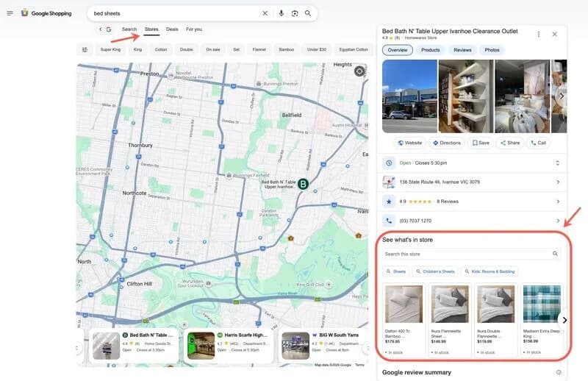
Task: Open the Reviews tab in store panel
Action: (462, 50)
